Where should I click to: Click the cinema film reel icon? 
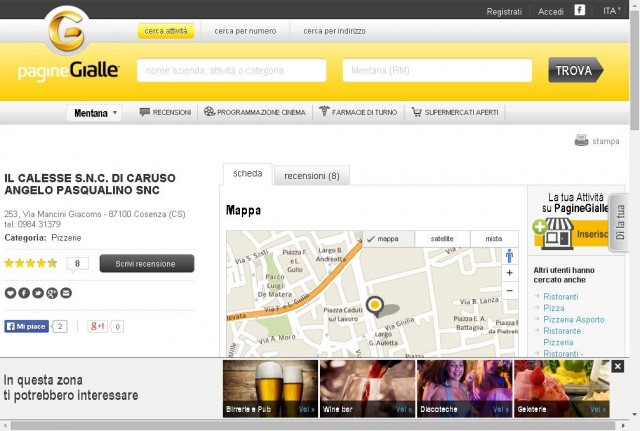coord(209,111)
